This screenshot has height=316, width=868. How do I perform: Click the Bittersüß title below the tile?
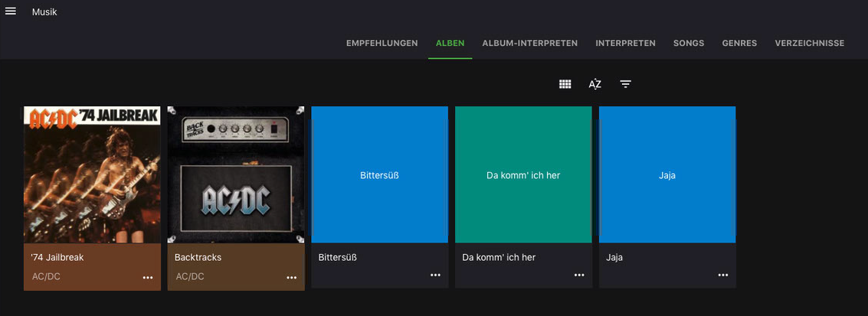[338, 257]
